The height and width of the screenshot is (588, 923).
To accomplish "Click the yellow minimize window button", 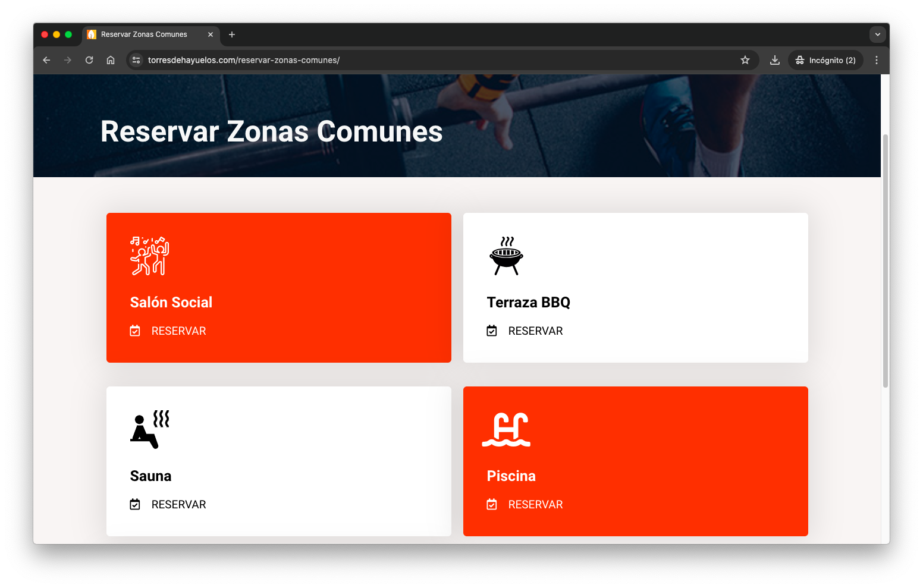I will pos(56,34).
